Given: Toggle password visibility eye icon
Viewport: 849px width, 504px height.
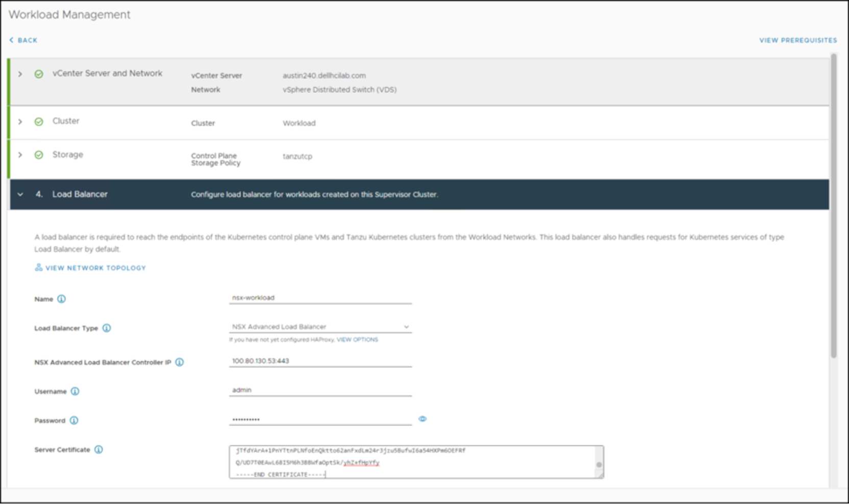Looking at the screenshot, I should pyautogui.click(x=422, y=419).
